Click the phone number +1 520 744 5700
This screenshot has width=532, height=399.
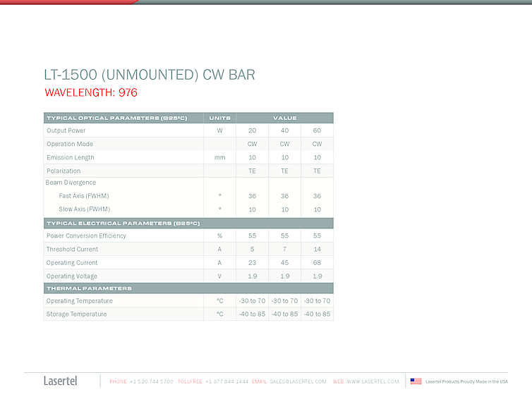151,381
